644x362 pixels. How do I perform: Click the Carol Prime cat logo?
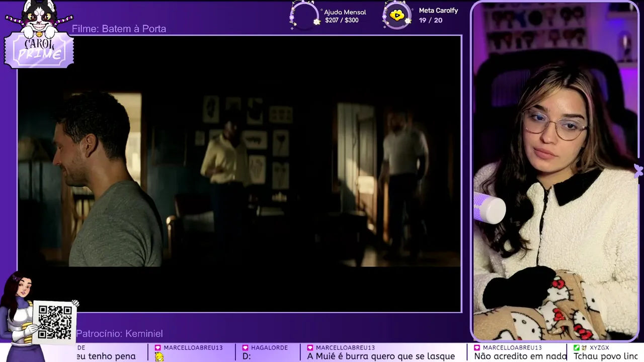39,35
